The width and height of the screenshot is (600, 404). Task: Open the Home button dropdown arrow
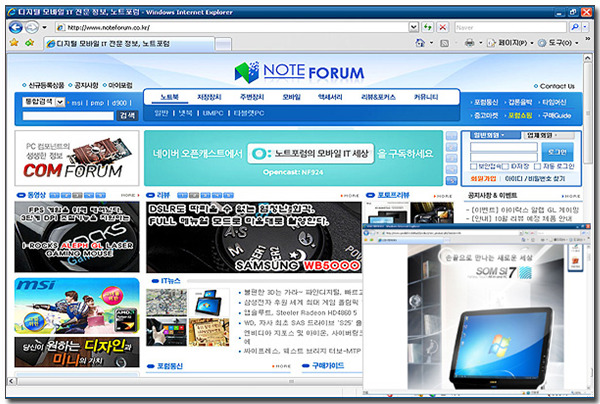[431, 43]
